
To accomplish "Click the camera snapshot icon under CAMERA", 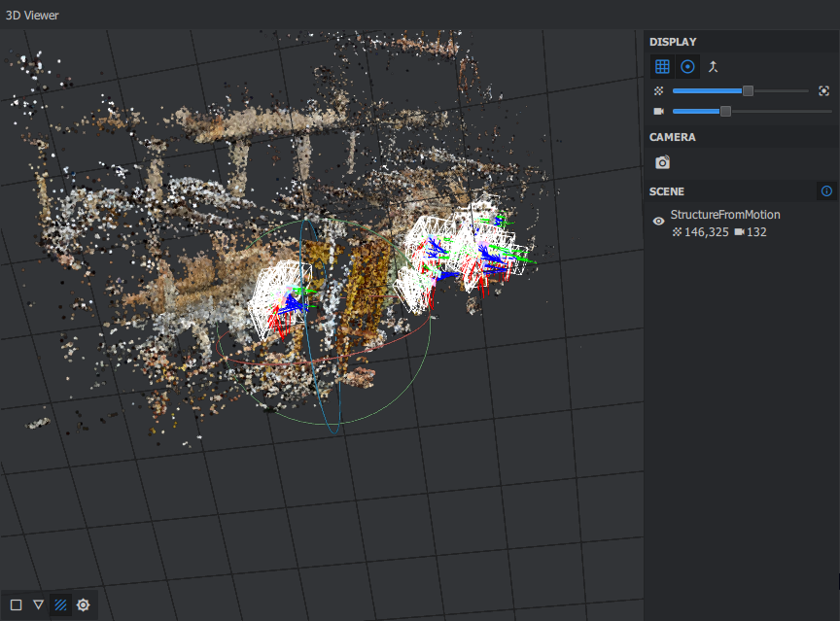I will click(x=663, y=162).
